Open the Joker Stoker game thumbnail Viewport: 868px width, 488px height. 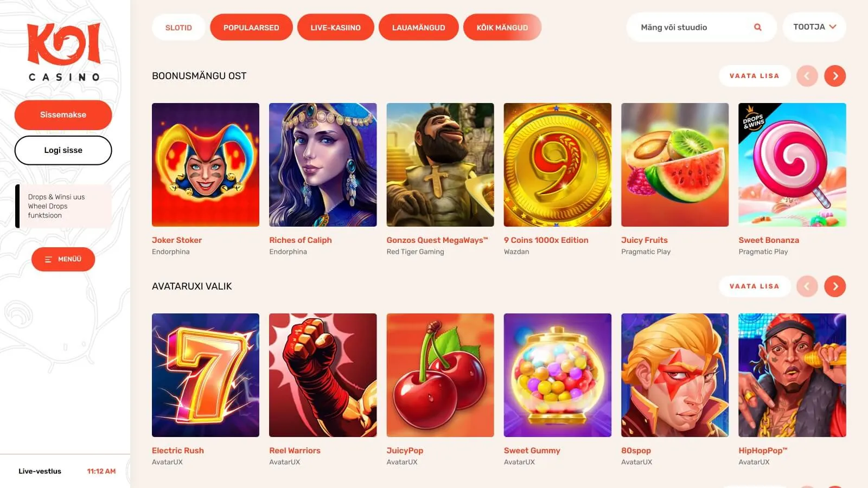(x=206, y=165)
